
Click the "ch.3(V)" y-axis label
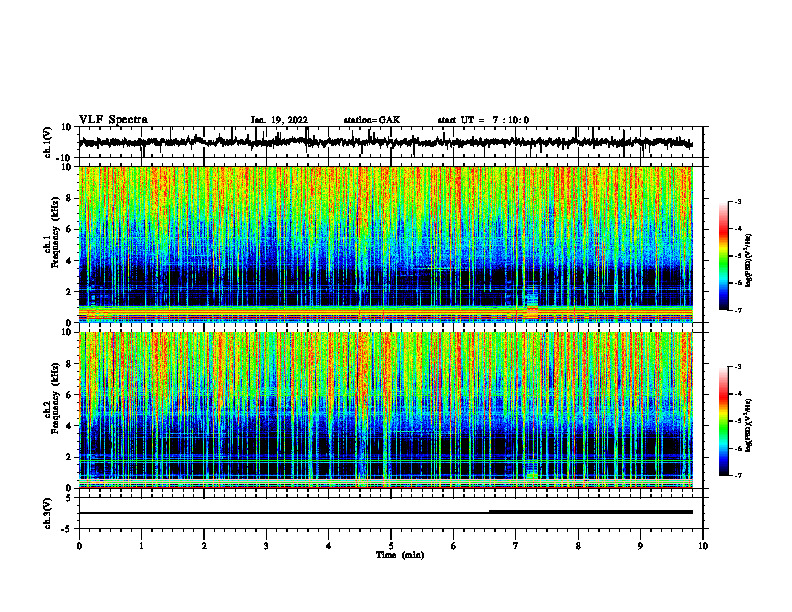click(48, 514)
